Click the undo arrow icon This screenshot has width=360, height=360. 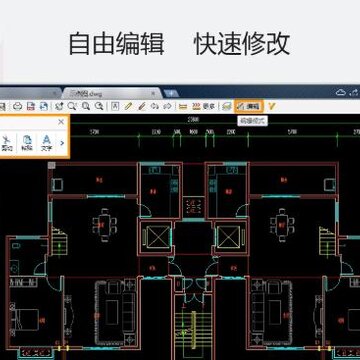(155, 107)
